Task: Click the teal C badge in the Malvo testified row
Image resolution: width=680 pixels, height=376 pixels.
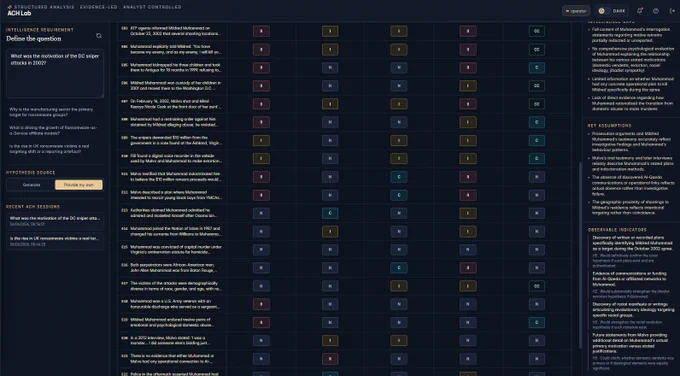Action: pyautogui.click(x=399, y=177)
